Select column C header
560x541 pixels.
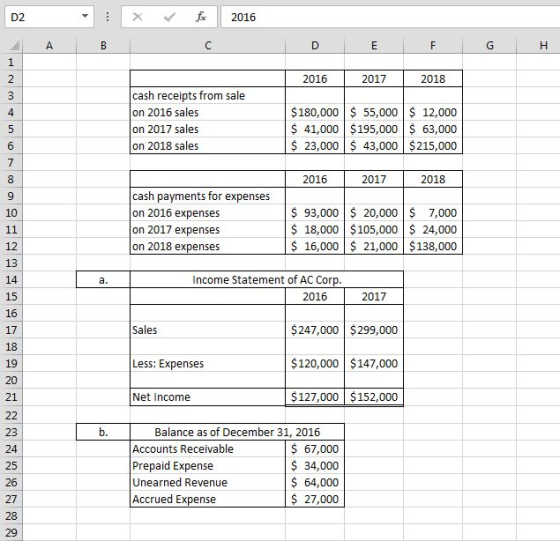208,46
